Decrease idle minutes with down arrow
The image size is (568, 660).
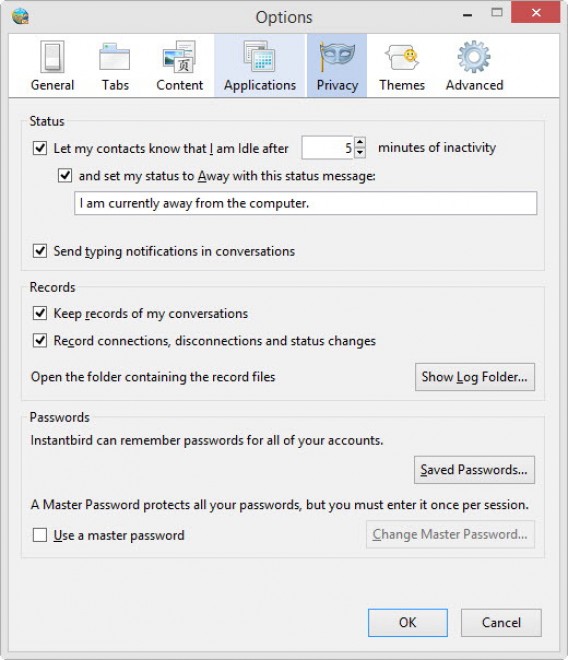360,153
